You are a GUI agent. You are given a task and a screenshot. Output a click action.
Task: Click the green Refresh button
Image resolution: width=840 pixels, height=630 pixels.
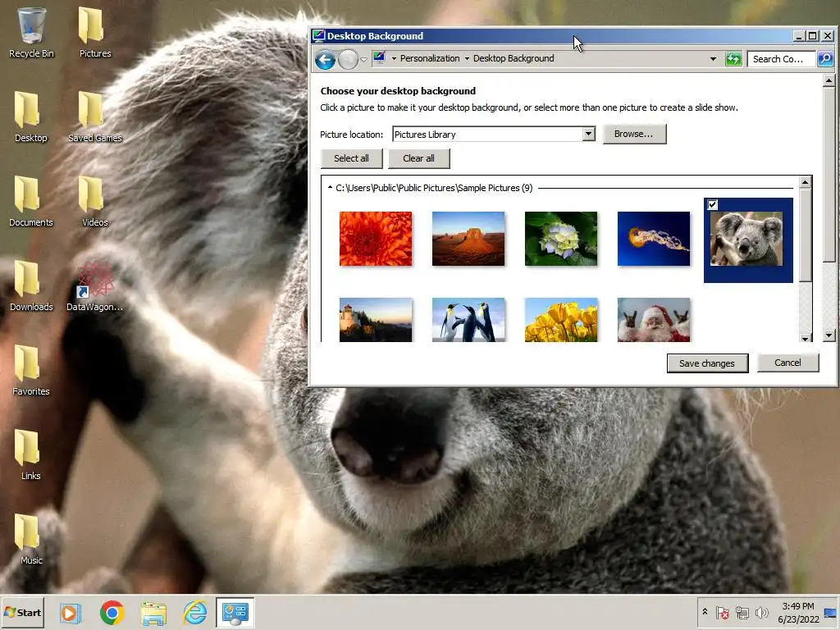click(733, 59)
